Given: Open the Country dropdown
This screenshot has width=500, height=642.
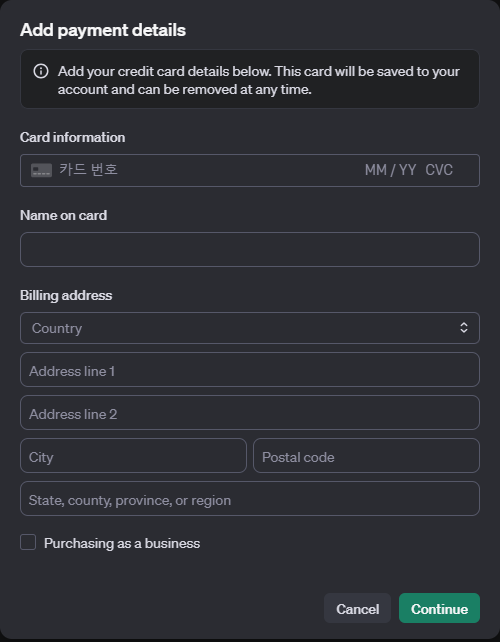Looking at the screenshot, I should click(250, 328).
